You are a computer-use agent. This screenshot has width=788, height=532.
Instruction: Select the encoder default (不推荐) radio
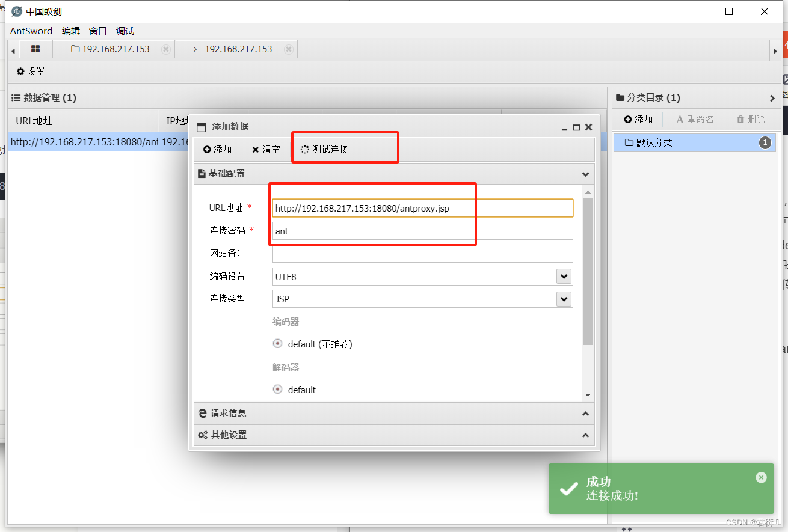(277, 344)
